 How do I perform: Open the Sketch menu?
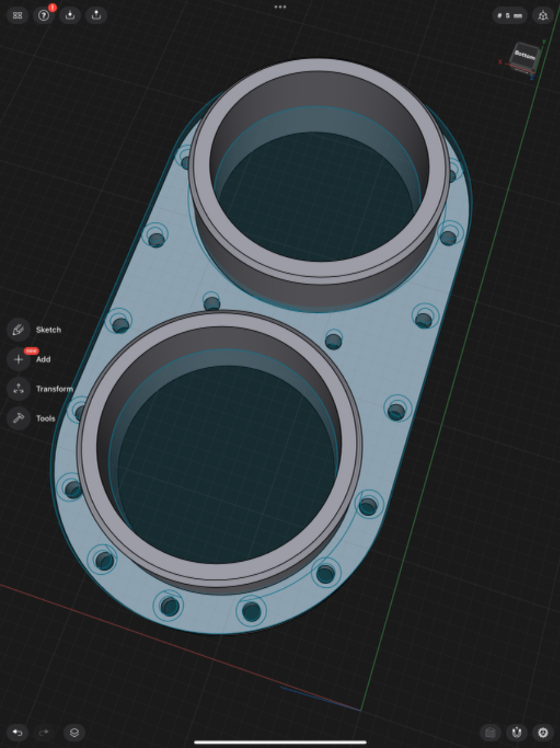coord(19,330)
